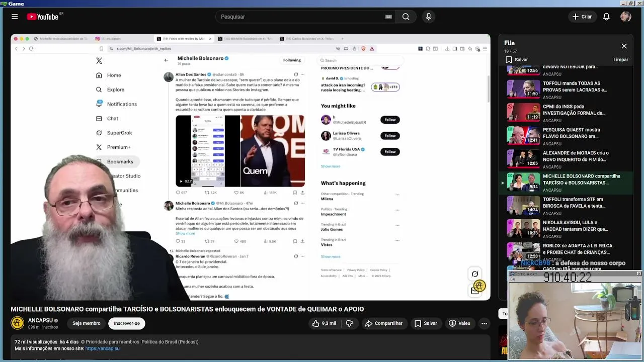Click the X logo in video's sidebar

click(99, 61)
